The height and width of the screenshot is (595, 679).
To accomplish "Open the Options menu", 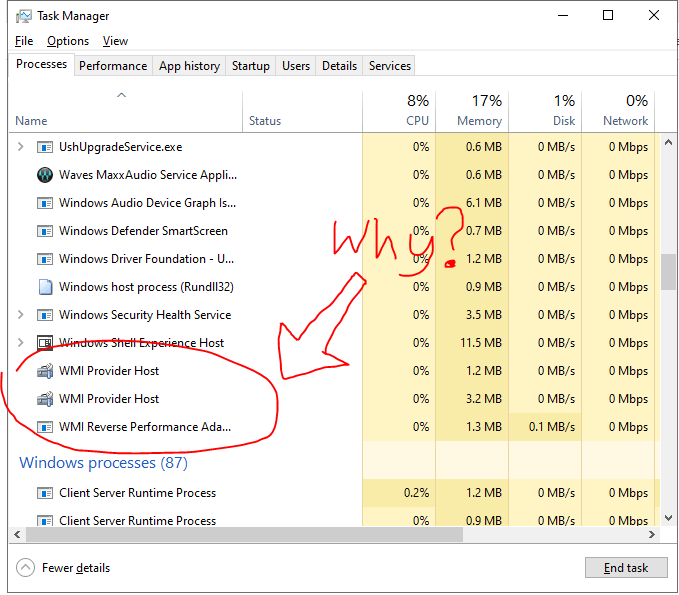I will pos(68,41).
